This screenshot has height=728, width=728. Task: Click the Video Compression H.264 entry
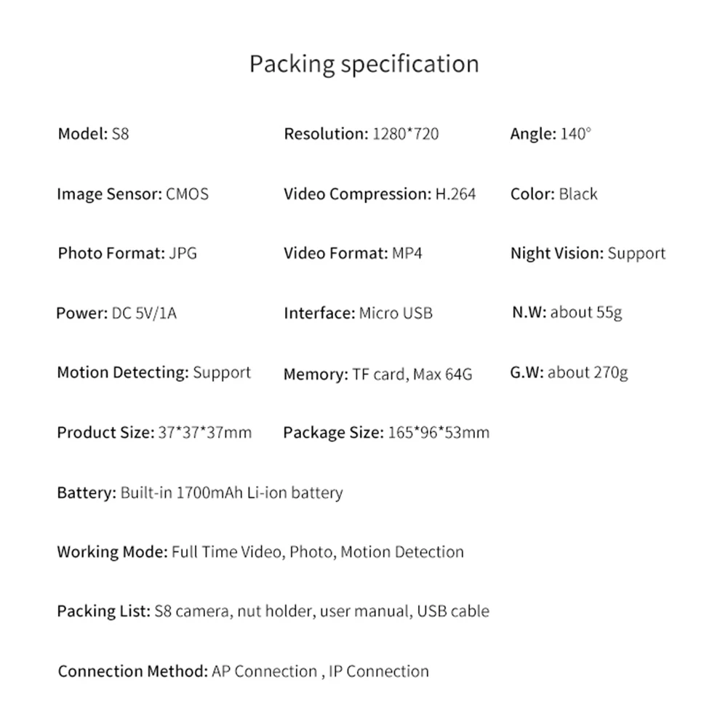point(380,194)
